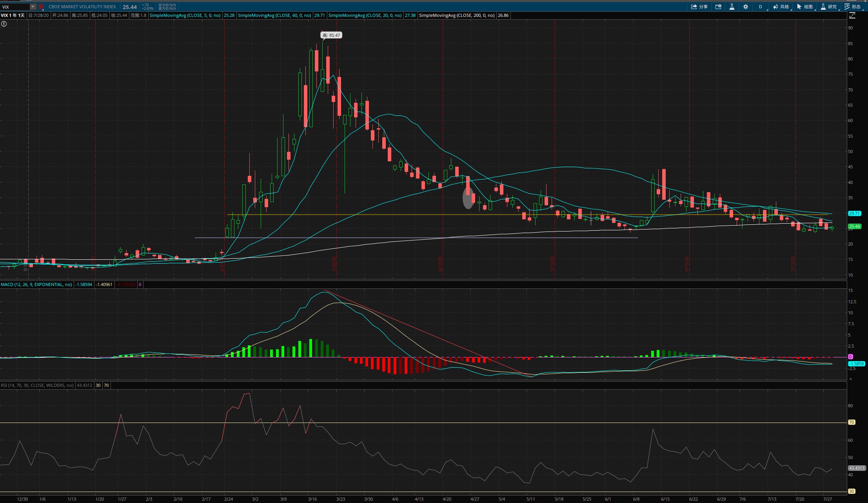
Task: Click the CBOE MARKET VOLATILITY INDEX title
Action: 82,7
